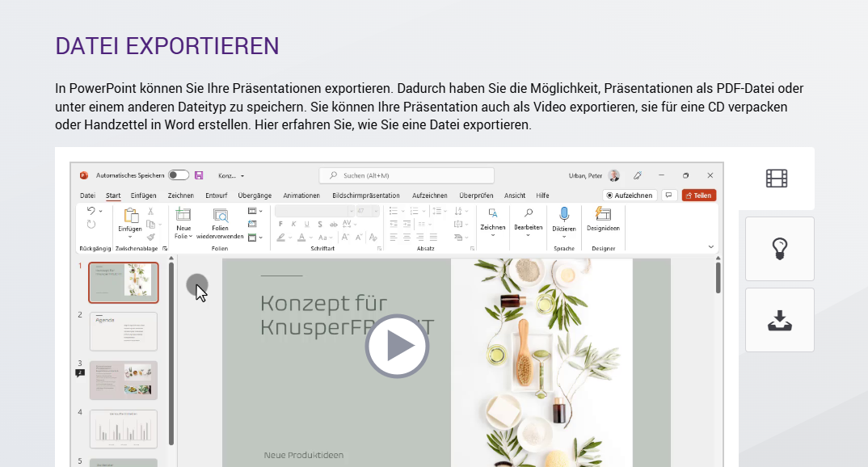This screenshot has height=467, width=868.
Task: Open the Datei tab
Action: coord(87,196)
